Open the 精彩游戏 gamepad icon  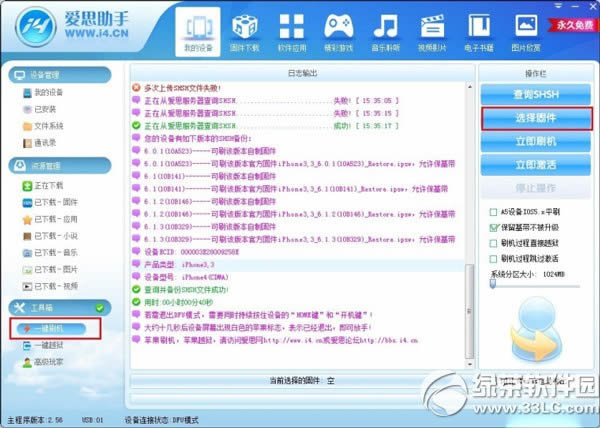click(x=338, y=33)
